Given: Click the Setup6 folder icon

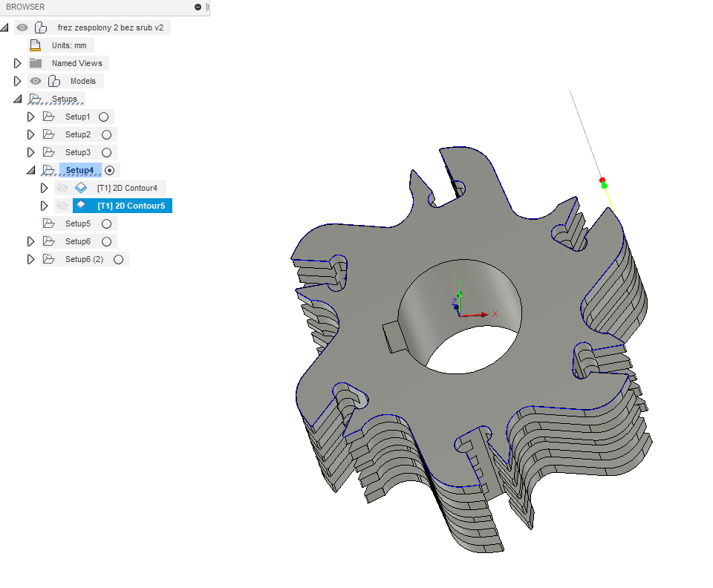Looking at the screenshot, I should tap(49, 241).
